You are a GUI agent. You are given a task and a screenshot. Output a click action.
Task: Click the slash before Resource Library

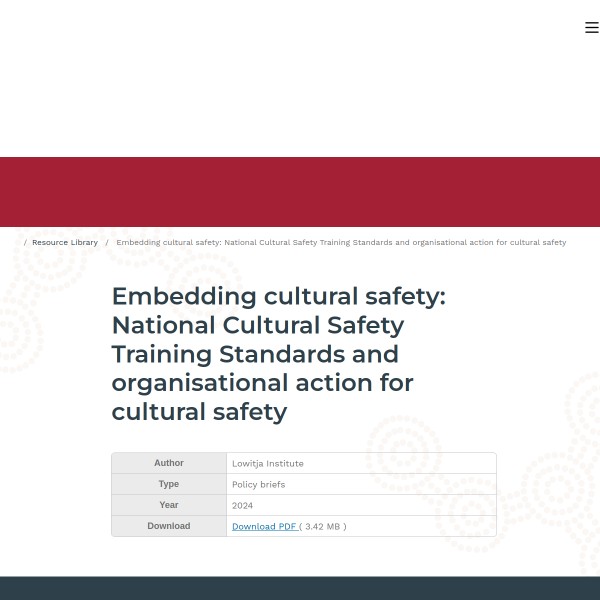(x=25, y=243)
